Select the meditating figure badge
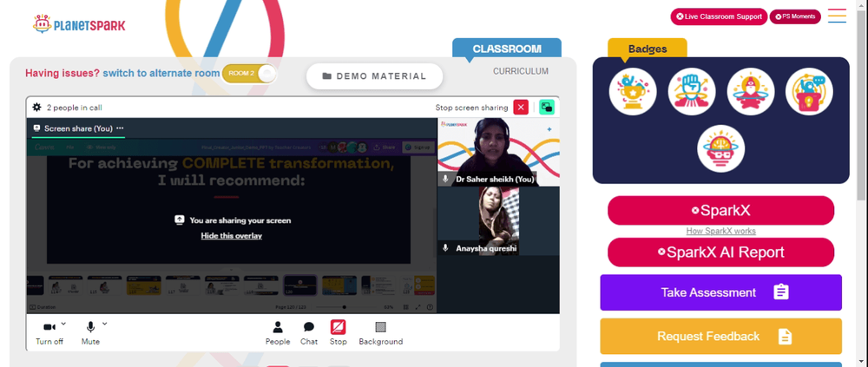This screenshot has width=868, height=367. tap(750, 91)
